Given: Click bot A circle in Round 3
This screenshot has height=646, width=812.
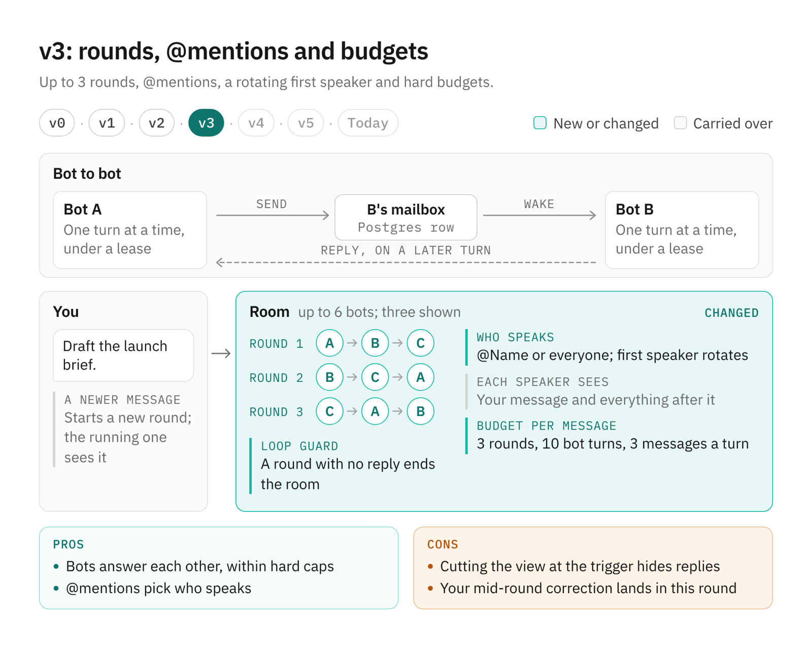Looking at the screenshot, I should pyautogui.click(x=375, y=411).
